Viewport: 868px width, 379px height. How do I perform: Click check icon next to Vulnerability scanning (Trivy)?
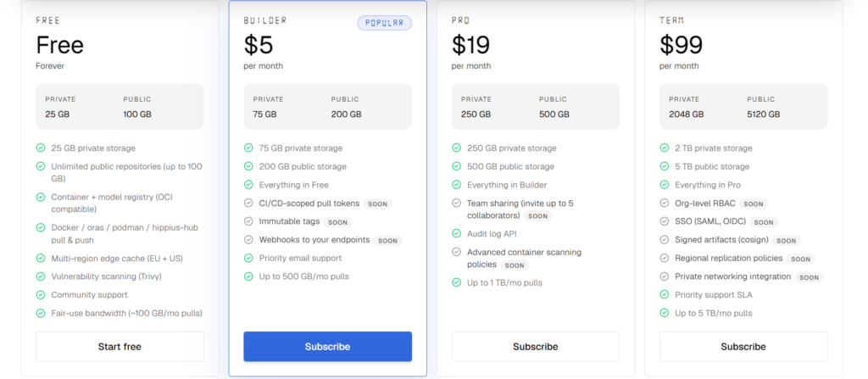(41, 276)
